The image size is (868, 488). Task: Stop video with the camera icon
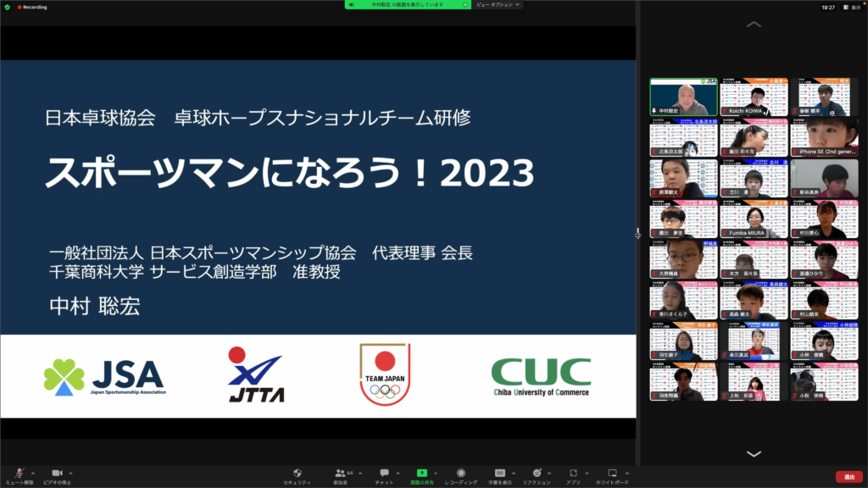(57, 472)
